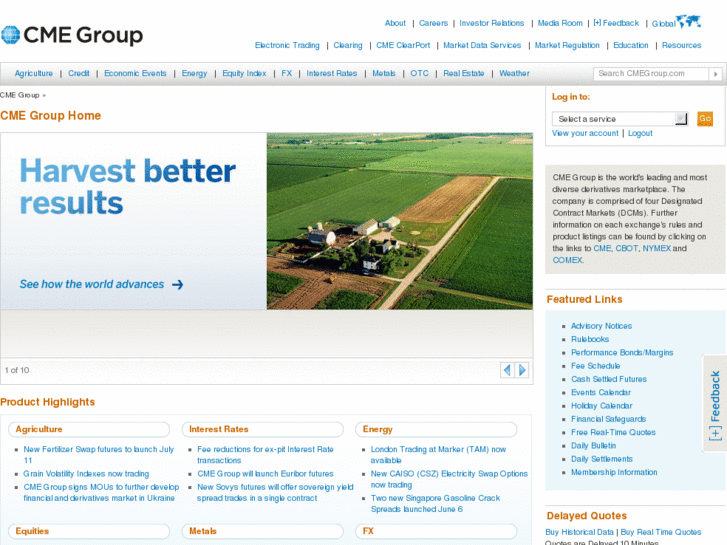Click Buy Historical Data link
Image resolution: width=727 pixels, height=545 pixels.
[x=579, y=532]
